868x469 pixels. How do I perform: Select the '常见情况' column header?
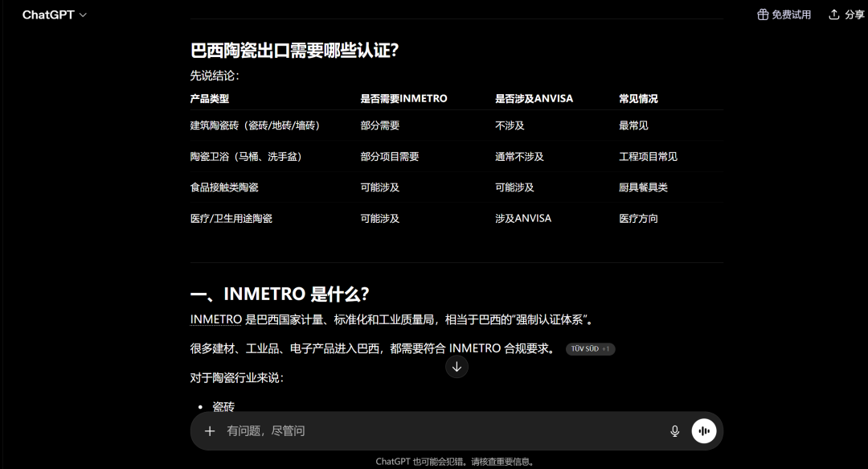click(x=638, y=99)
